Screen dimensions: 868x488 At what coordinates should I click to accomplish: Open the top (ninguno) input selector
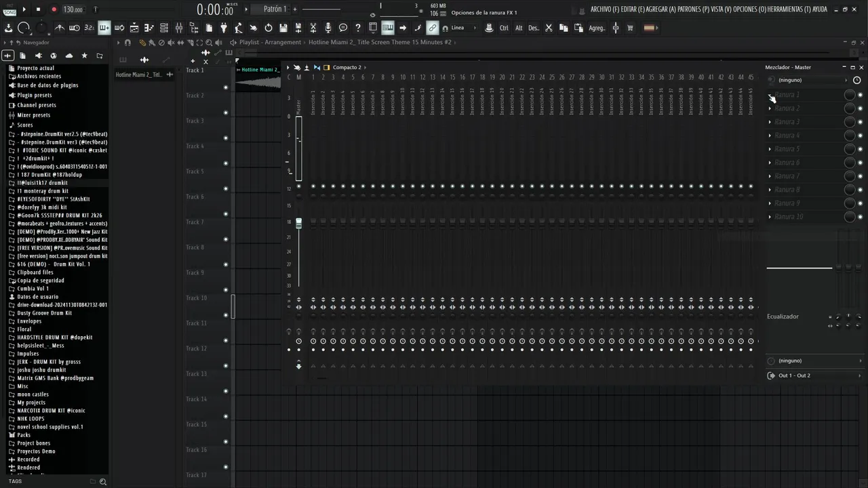[x=807, y=80]
